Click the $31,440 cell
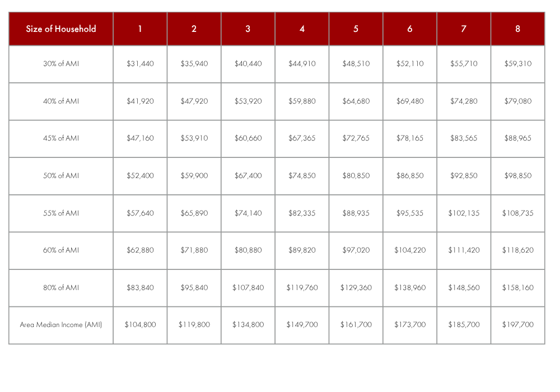This screenshot has width=560, height=392. pos(140,64)
